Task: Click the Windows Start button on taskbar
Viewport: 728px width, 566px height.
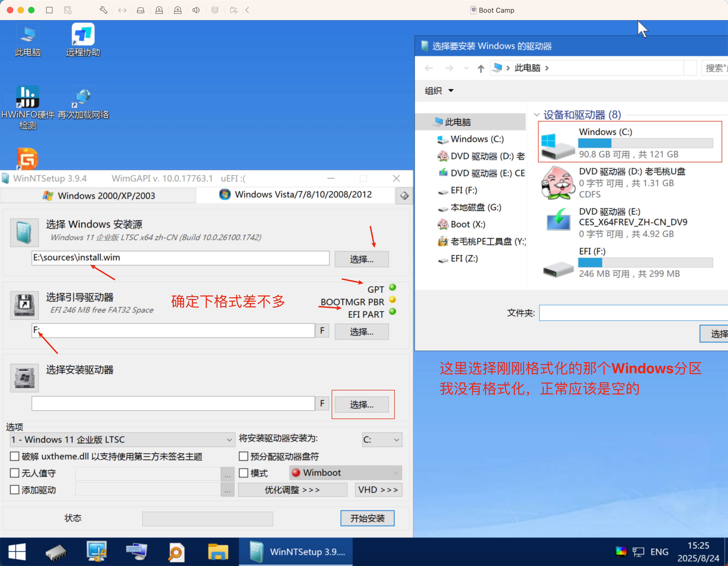Action: [17, 552]
